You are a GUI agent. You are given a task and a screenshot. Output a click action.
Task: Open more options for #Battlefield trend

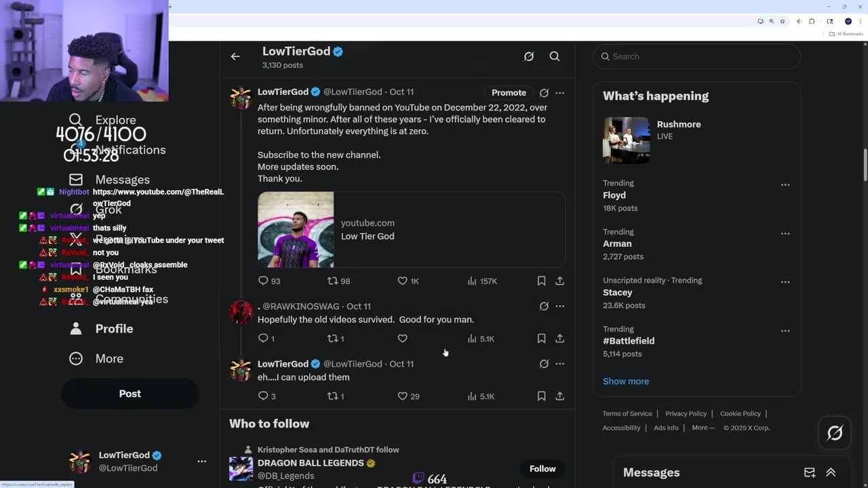pos(785,331)
